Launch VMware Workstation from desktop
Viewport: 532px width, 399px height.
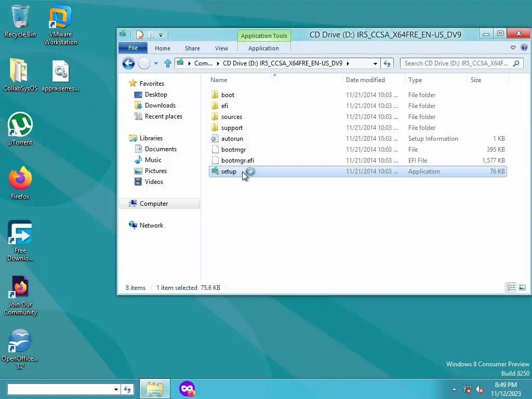[60, 24]
